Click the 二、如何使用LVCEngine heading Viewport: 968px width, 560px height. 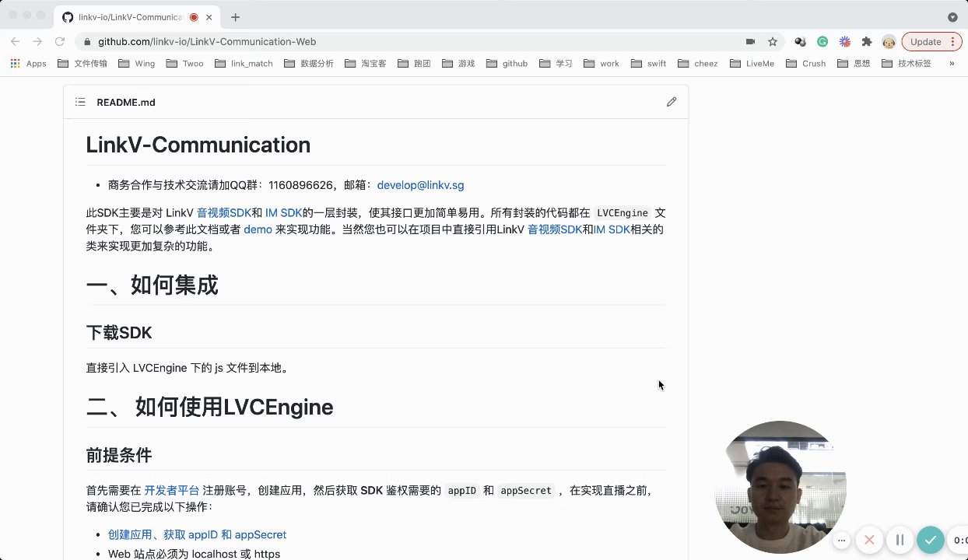(x=209, y=407)
